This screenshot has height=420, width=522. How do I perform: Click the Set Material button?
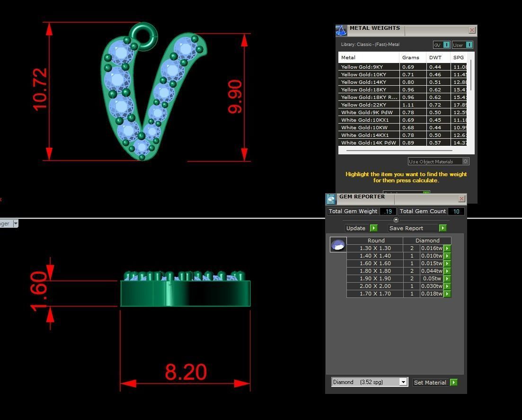click(x=431, y=383)
